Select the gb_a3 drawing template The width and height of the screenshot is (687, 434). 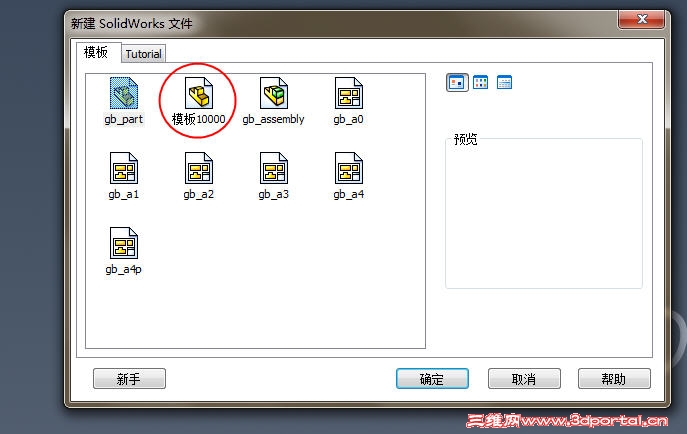[273, 168]
